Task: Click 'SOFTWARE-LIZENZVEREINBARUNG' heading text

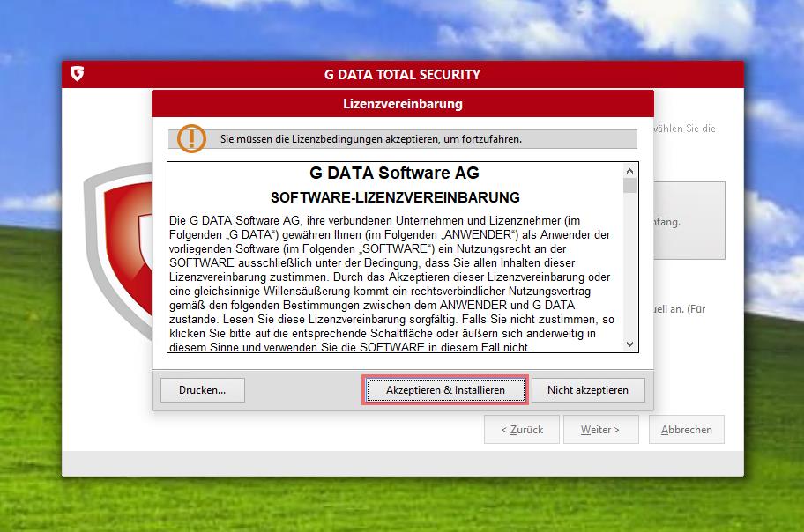Action: tap(395, 197)
